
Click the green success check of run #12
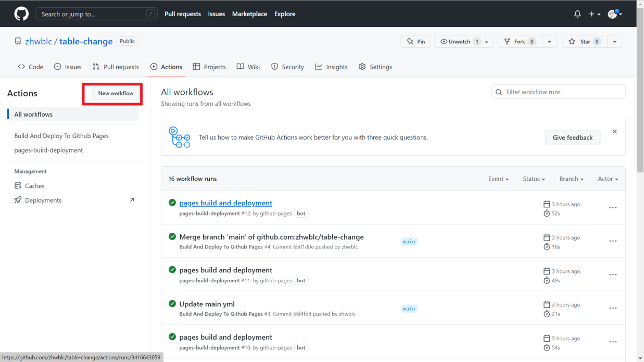(x=172, y=203)
